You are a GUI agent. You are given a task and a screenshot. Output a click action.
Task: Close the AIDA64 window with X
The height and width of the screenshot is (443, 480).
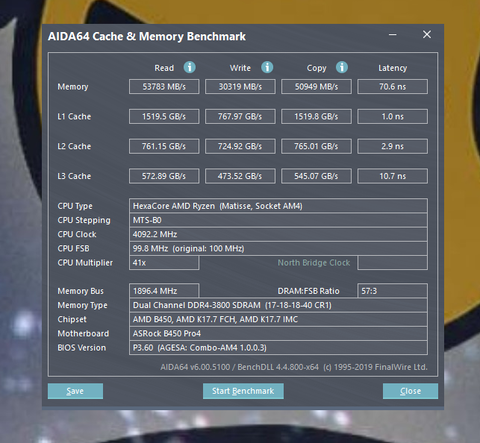coord(427,35)
